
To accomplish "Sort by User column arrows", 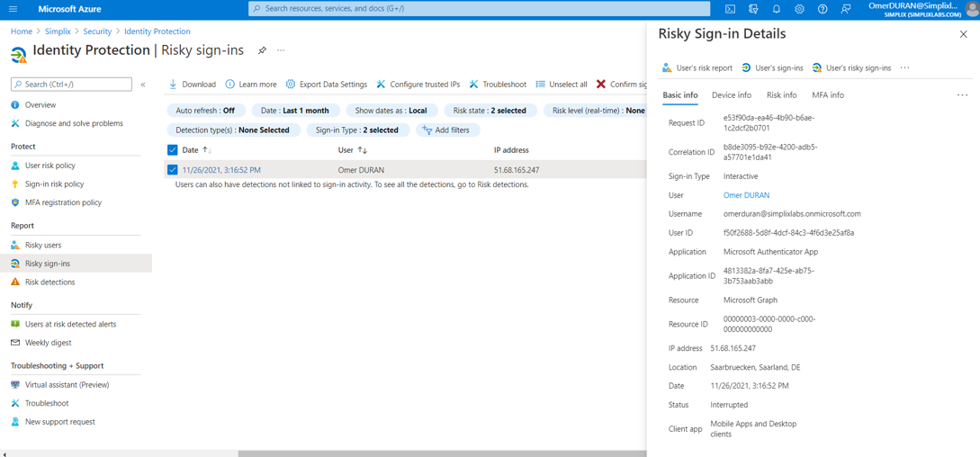I will pos(363,150).
